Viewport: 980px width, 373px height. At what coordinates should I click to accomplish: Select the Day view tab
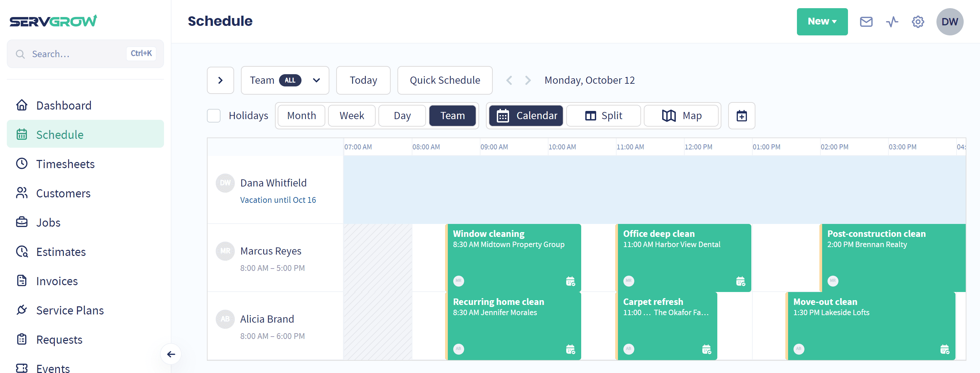pyautogui.click(x=402, y=116)
